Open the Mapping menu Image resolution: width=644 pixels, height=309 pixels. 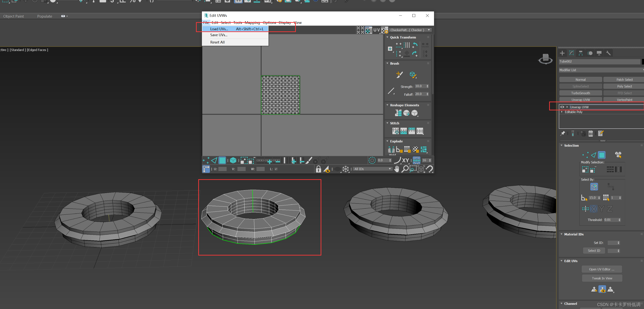252,23
